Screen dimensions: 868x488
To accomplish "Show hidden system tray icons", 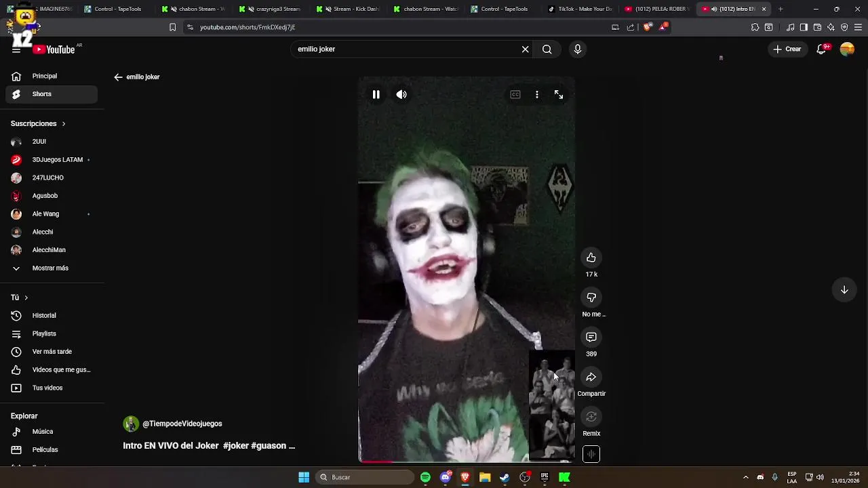I will (745, 477).
